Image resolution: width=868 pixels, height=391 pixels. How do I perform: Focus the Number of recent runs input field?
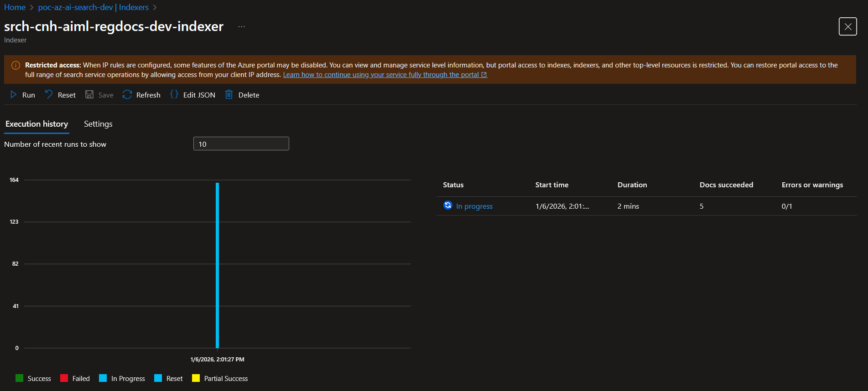241,144
